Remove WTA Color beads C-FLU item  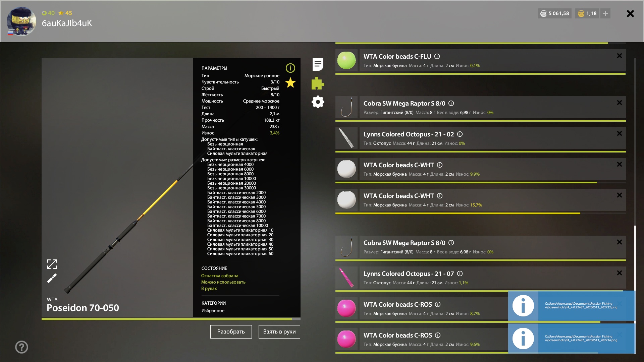tap(620, 56)
